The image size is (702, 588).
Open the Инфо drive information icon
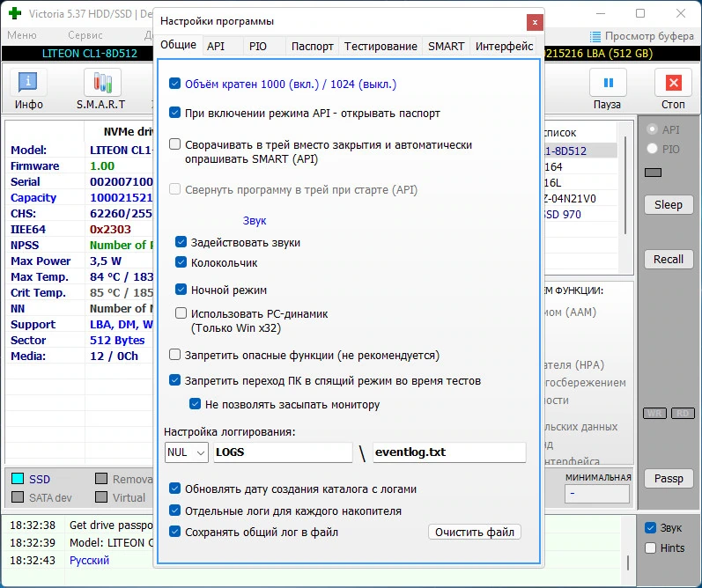click(28, 83)
